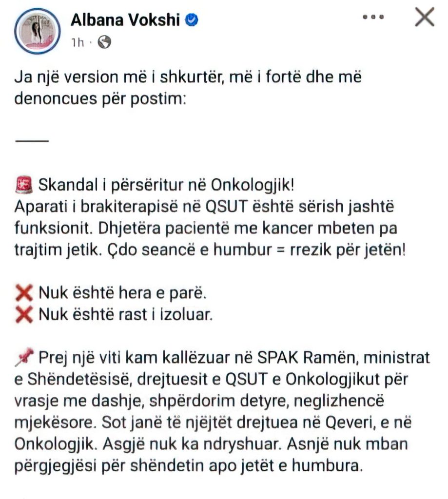Click red X before 'Nuk është rast i izoluar'
Viewport: 448px width, 499px height.
24,315
